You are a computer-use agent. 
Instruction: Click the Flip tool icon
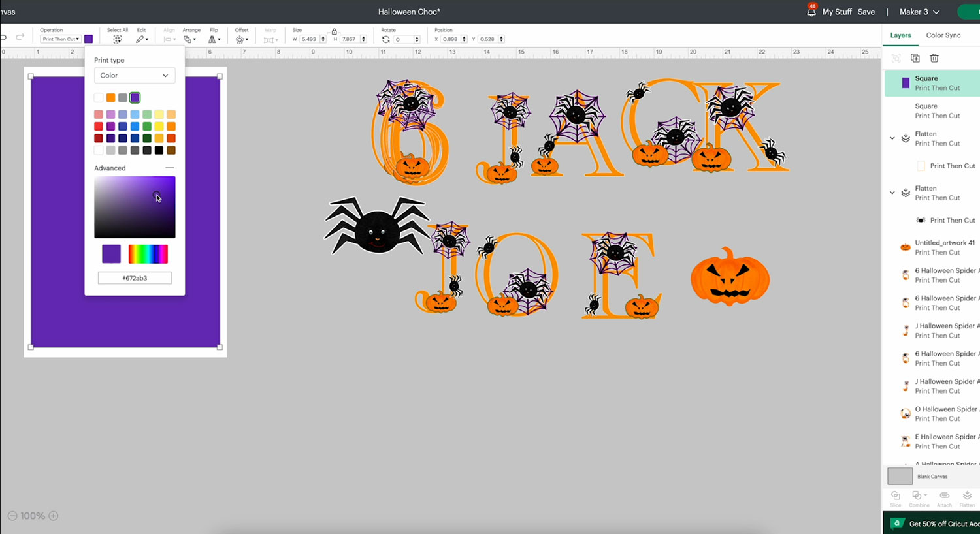tap(213, 39)
